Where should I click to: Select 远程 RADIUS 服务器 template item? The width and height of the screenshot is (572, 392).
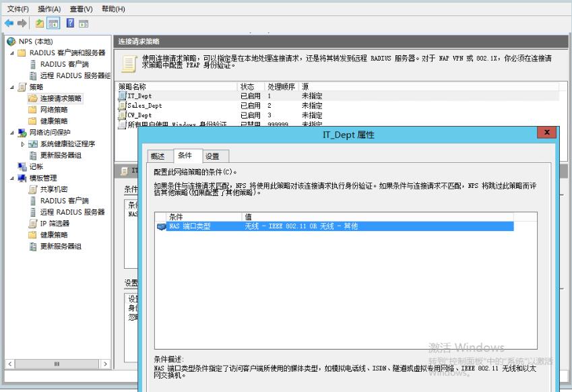pos(72,212)
